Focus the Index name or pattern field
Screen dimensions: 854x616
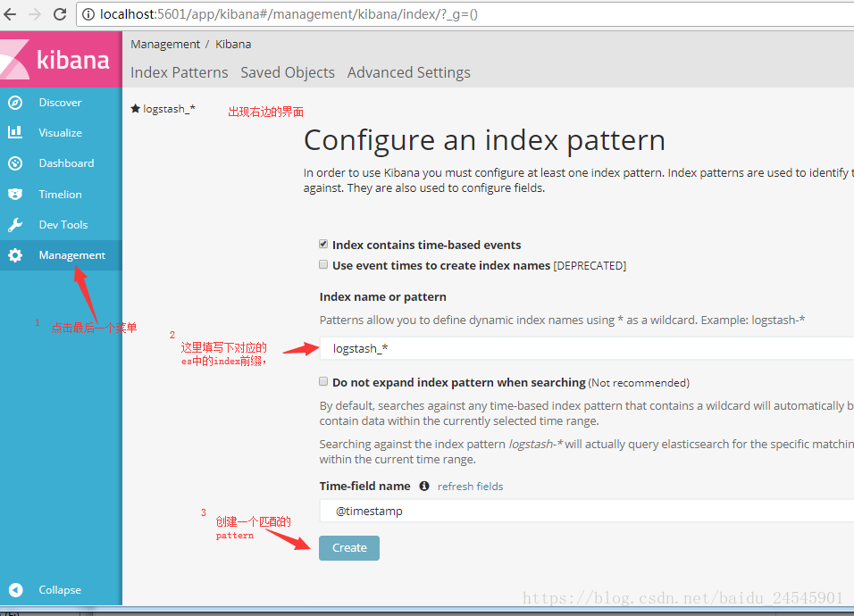coord(587,348)
